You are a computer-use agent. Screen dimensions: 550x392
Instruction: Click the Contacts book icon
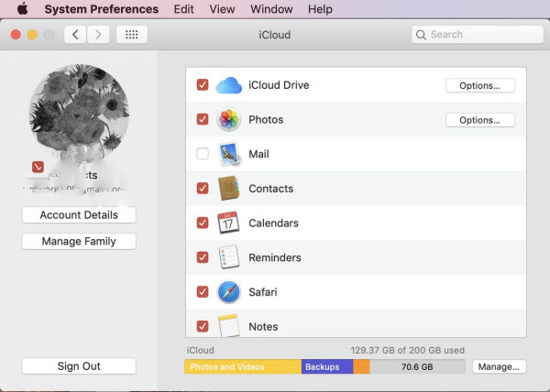point(228,189)
